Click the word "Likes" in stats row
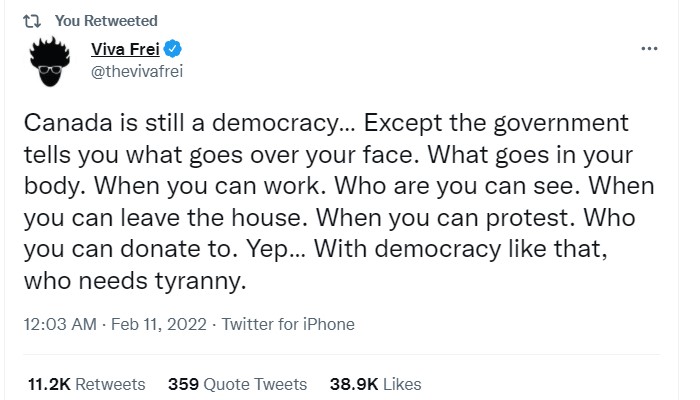 [x=403, y=384]
